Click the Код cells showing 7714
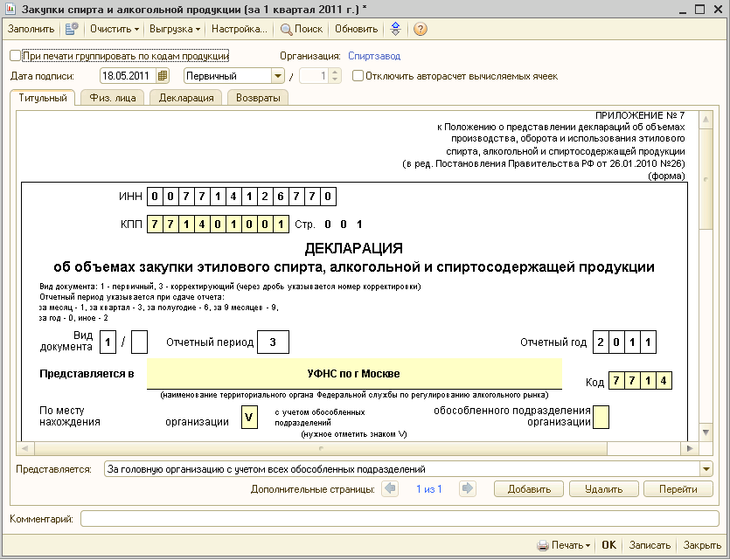The image size is (730, 560). (640, 381)
